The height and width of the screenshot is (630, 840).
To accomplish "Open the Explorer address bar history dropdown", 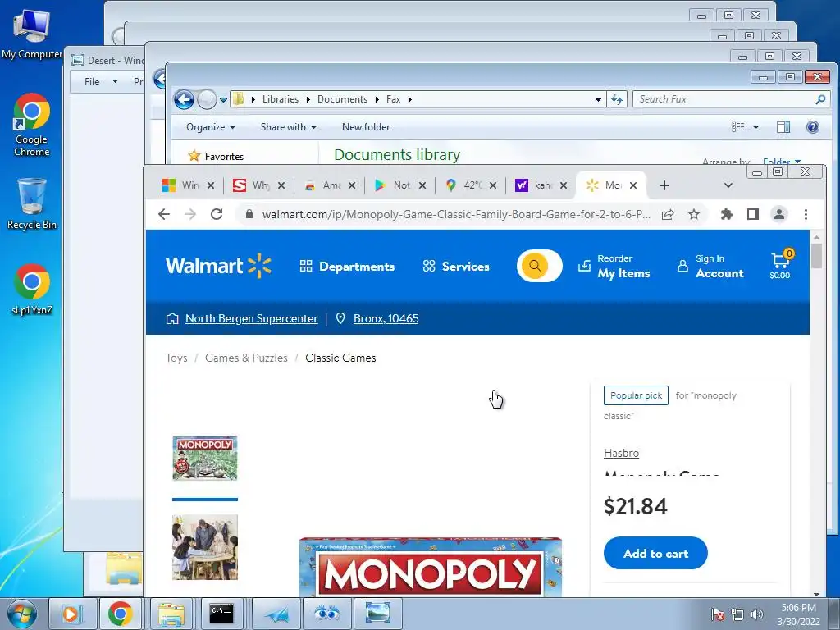I will pyautogui.click(x=598, y=99).
